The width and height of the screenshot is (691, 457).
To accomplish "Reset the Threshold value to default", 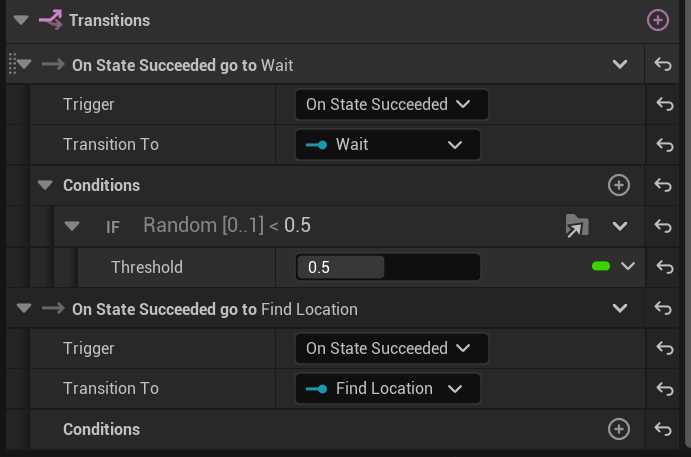I will [663, 267].
